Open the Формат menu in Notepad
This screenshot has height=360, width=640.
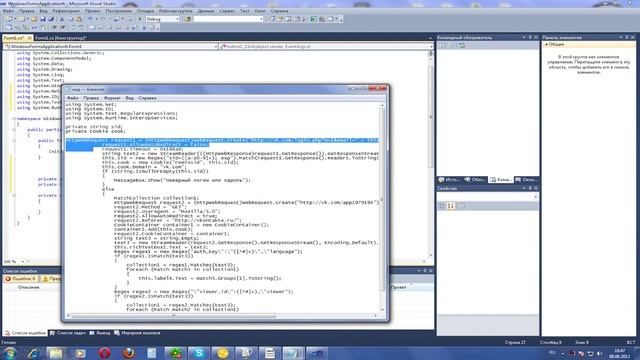tap(112, 98)
